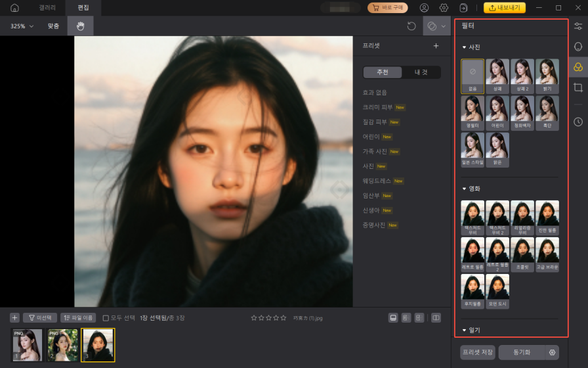Rate the photo with the fifth star
This screenshot has width=588, height=368.
coord(283,318)
